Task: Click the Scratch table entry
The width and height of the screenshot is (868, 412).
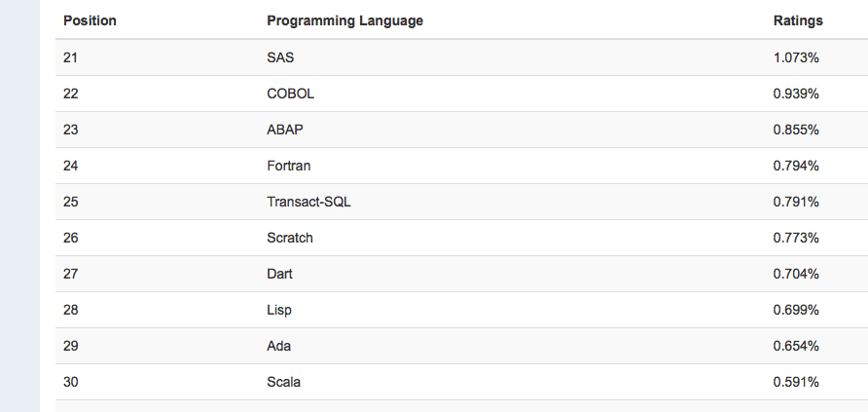Action: [x=290, y=238]
